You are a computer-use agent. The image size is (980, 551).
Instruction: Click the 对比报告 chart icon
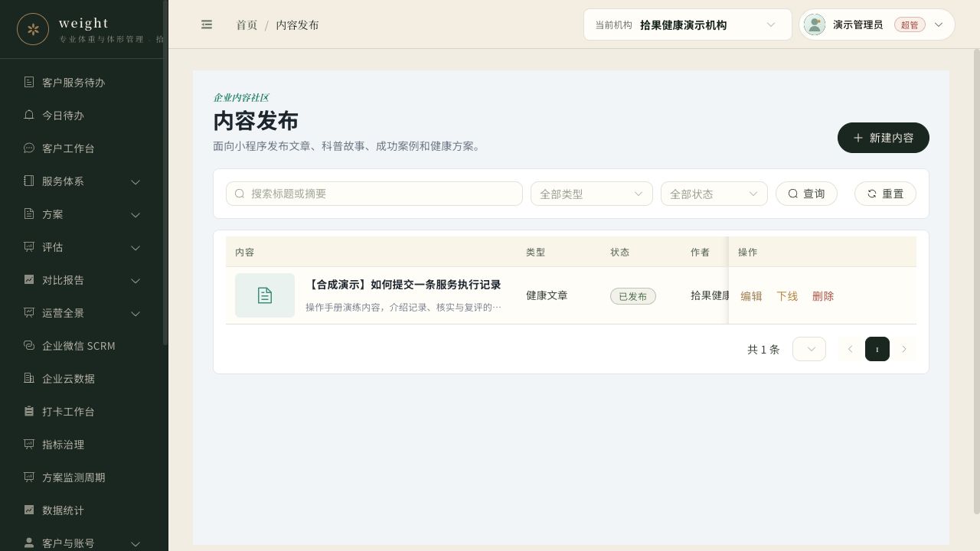click(x=29, y=279)
